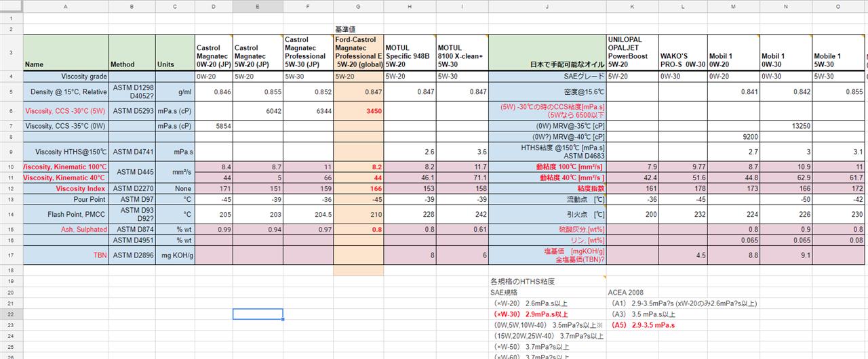Viewport: 868px width, 359px height.
Task: Click the 'ASTM D5293' method cell
Action: pyautogui.click(x=132, y=111)
